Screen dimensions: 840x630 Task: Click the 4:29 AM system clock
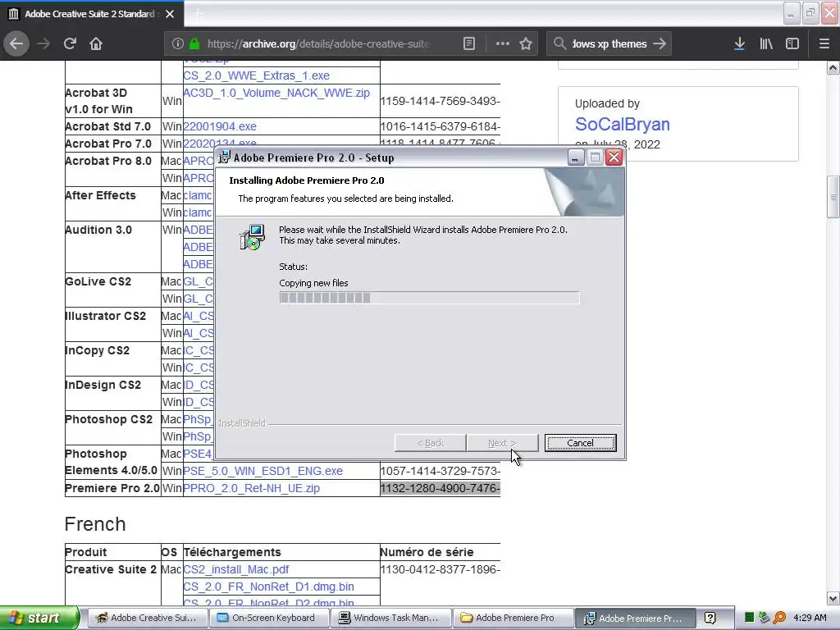[810, 618]
